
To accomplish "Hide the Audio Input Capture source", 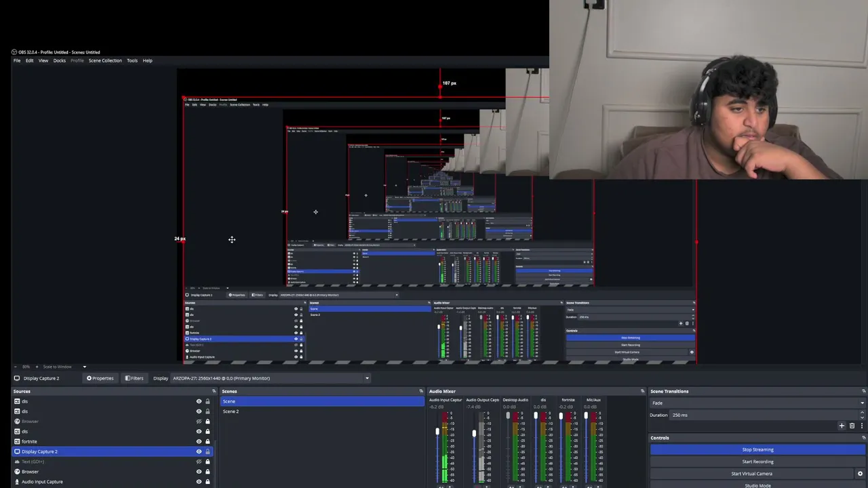I will coord(199,482).
